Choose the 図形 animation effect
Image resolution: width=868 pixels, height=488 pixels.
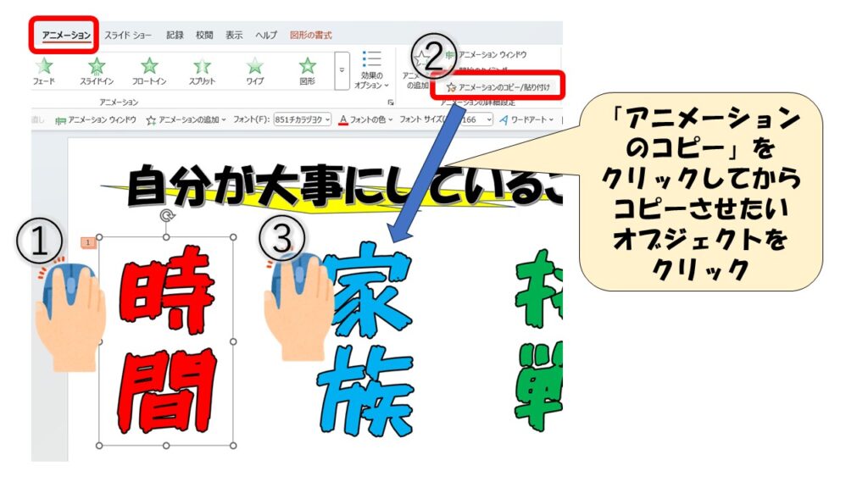307,70
